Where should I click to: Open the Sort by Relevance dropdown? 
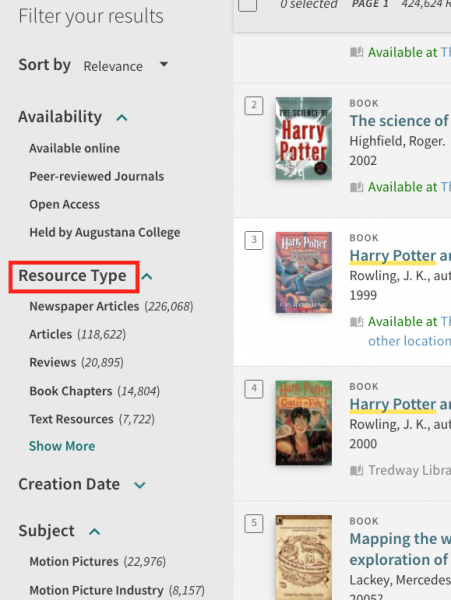126,66
